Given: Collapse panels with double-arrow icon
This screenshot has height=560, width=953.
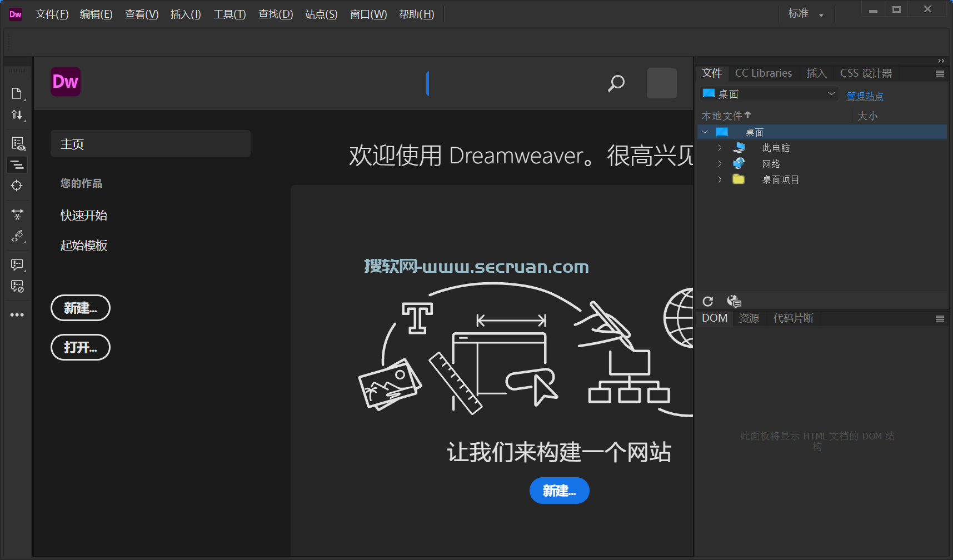Looking at the screenshot, I should pos(941,61).
